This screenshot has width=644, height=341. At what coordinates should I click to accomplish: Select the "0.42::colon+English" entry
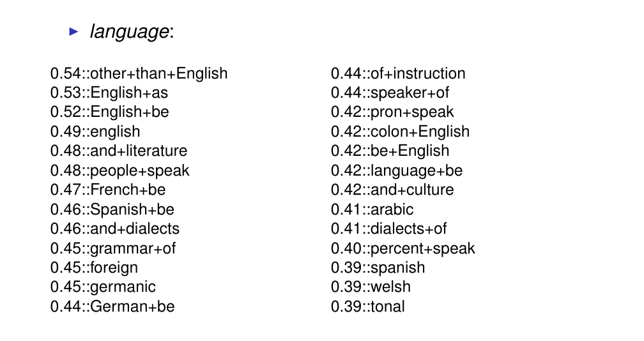[400, 132]
